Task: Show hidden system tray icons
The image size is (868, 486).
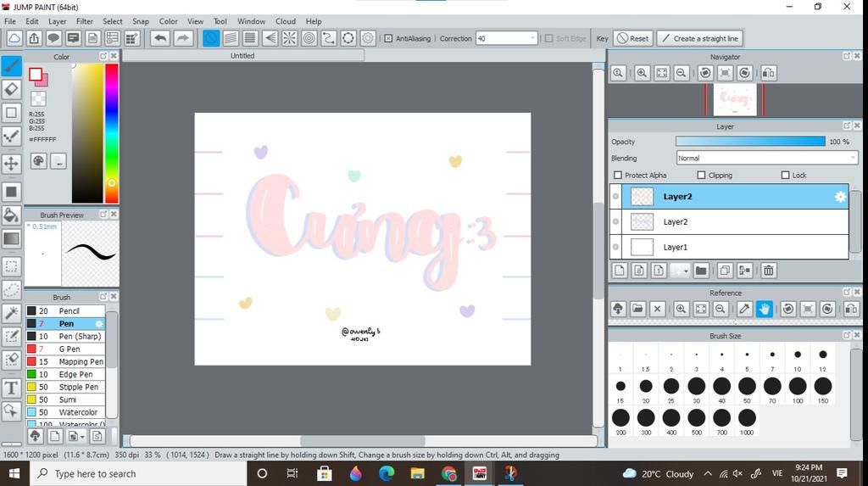Action: pyautogui.click(x=708, y=474)
